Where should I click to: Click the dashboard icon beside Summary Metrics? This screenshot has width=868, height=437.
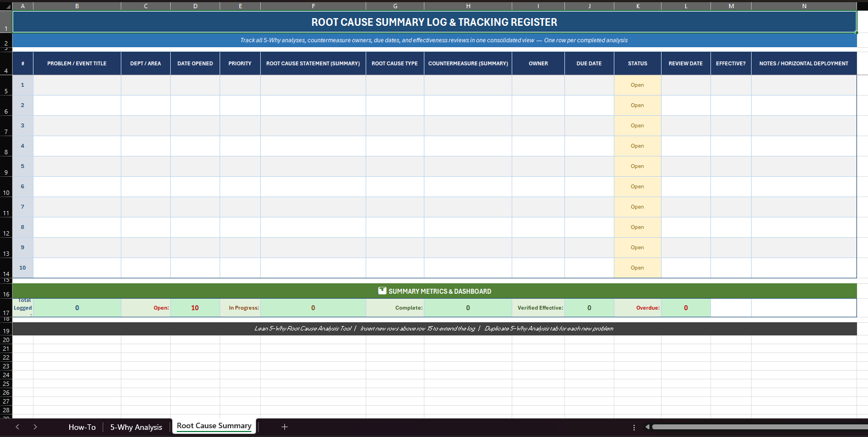tap(383, 291)
